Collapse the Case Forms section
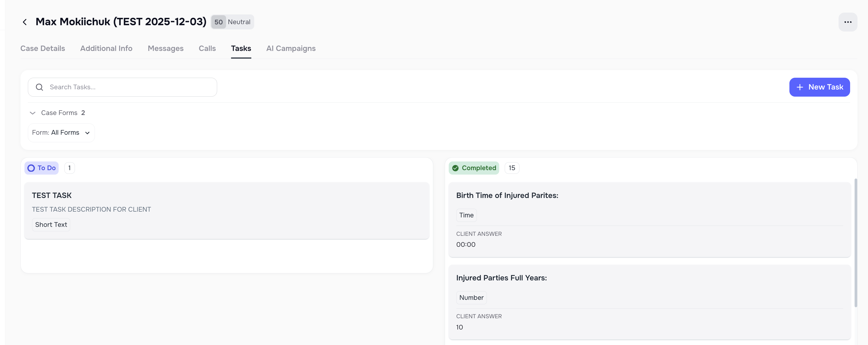Viewport: 868px width, 345px height. [32, 113]
